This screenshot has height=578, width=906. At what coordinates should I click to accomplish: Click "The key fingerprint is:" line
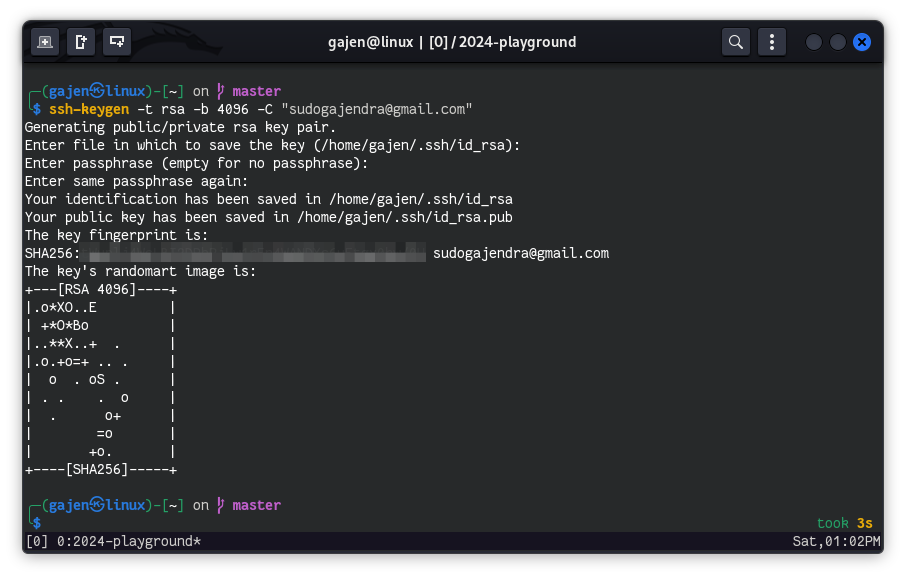[x=116, y=235]
